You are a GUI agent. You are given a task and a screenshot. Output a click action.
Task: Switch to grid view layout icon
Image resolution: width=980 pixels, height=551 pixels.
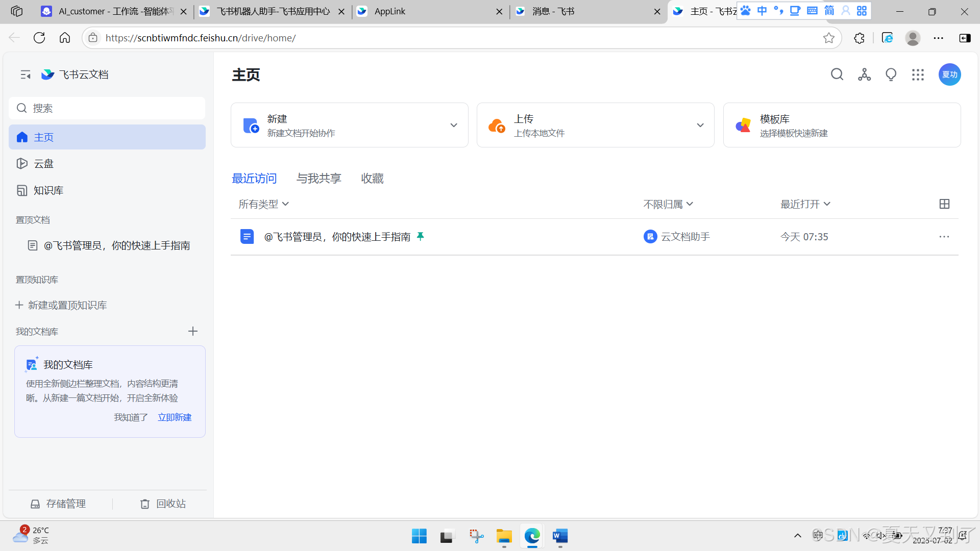[944, 204]
